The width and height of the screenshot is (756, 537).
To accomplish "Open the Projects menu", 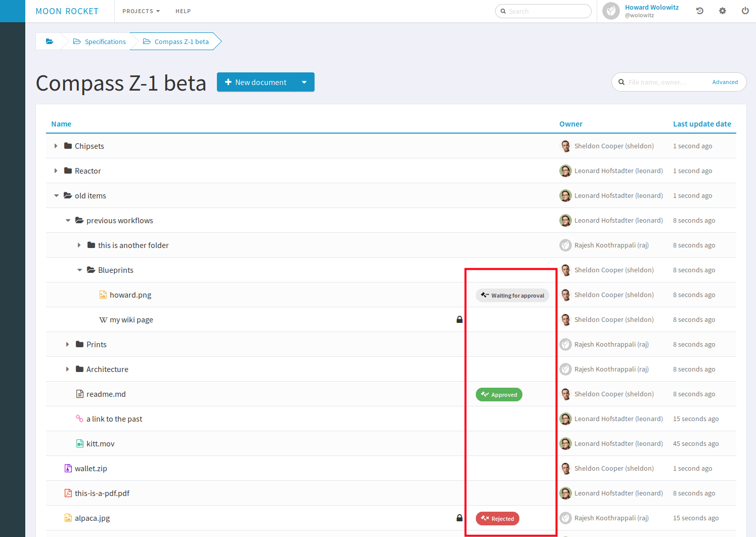I will click(x=141, y=11).
